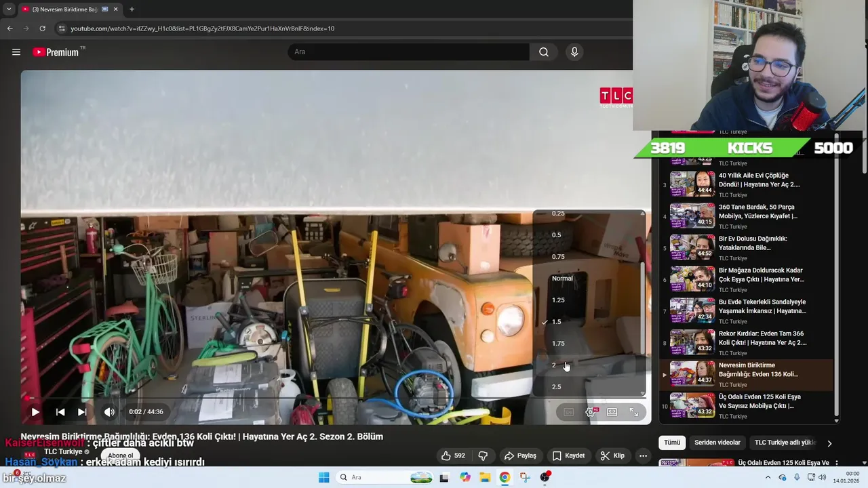Play the video

[35, 411]
